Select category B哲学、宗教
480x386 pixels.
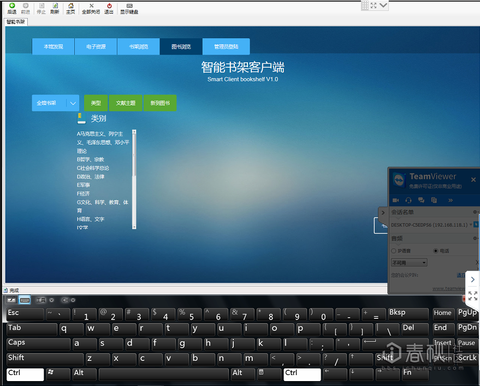[90, 160]
